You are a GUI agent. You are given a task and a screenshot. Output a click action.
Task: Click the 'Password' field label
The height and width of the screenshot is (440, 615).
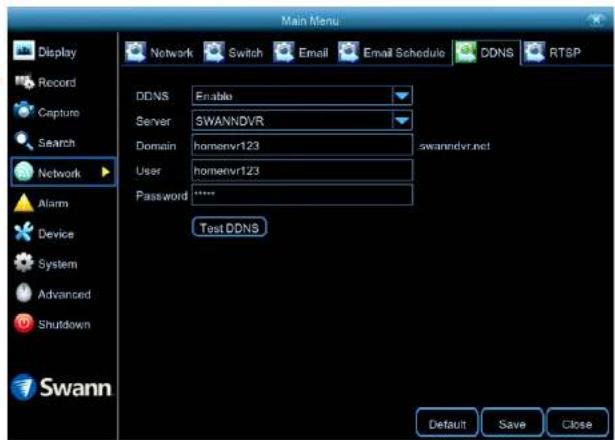(162, 196)
